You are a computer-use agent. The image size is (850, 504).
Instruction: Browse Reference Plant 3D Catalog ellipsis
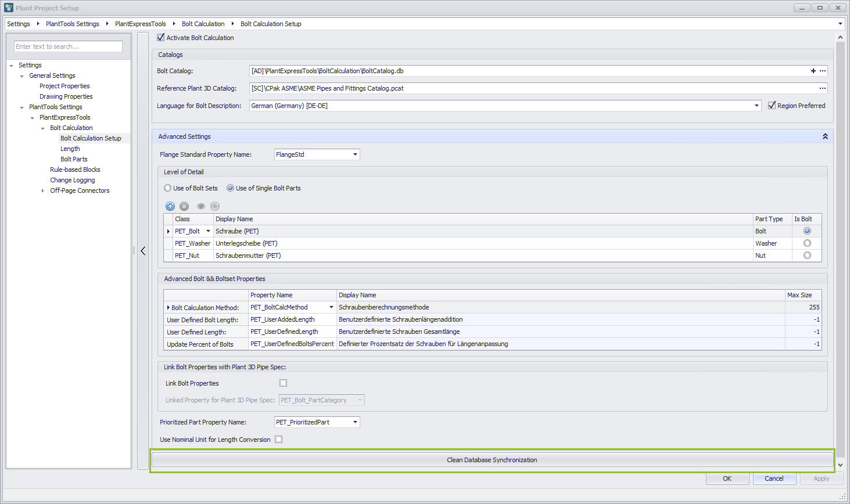[x=823, y=88]
